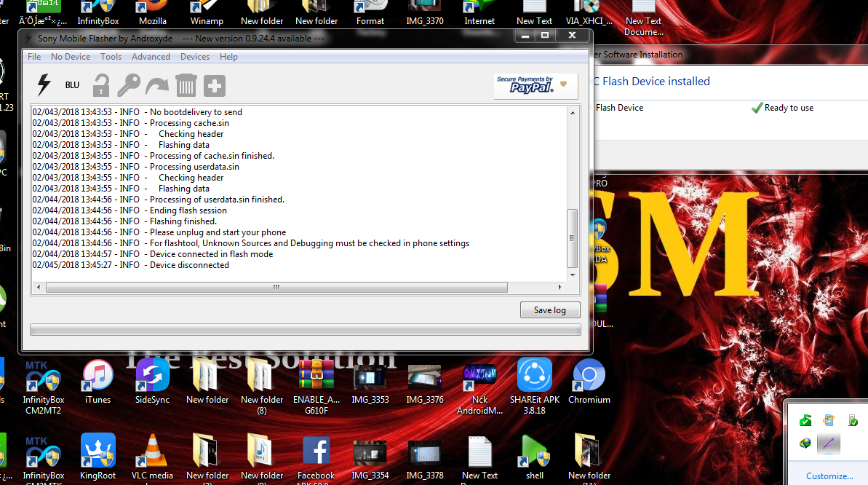Click the purple slash tray icon in popup

coord(829,443)
